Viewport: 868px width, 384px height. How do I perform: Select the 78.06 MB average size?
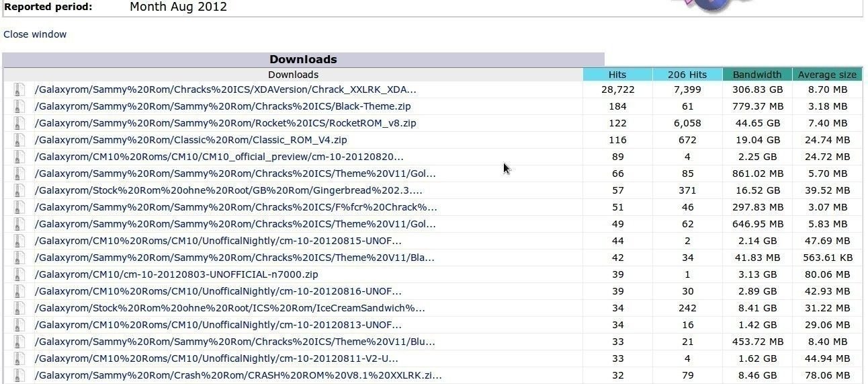click(827, 375)
